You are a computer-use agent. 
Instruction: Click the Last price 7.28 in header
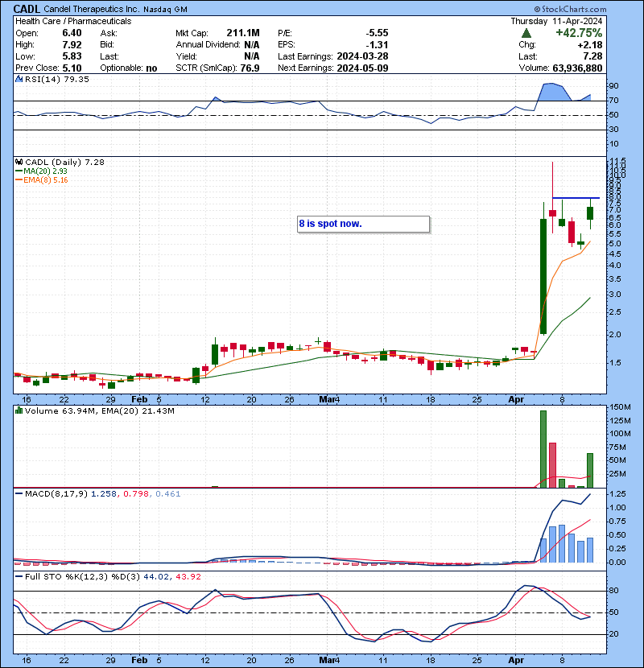tap(592, 56)
